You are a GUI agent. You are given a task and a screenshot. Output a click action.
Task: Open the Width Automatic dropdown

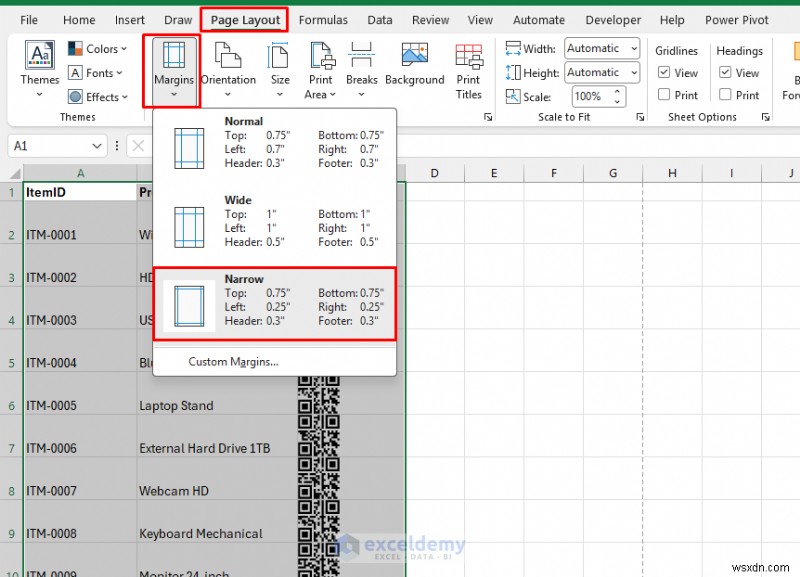pyautogui.click(x=634, y=48)
